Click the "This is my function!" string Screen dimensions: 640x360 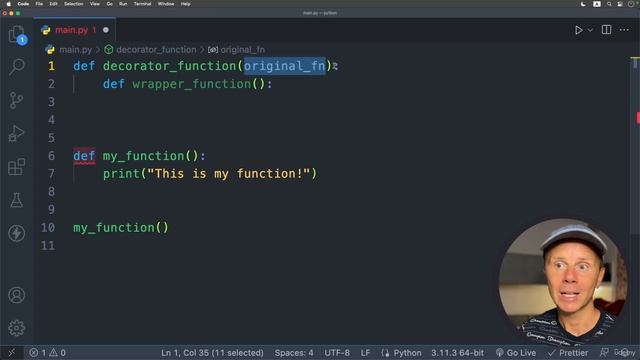pyautogui.click(x=229, y=173)
